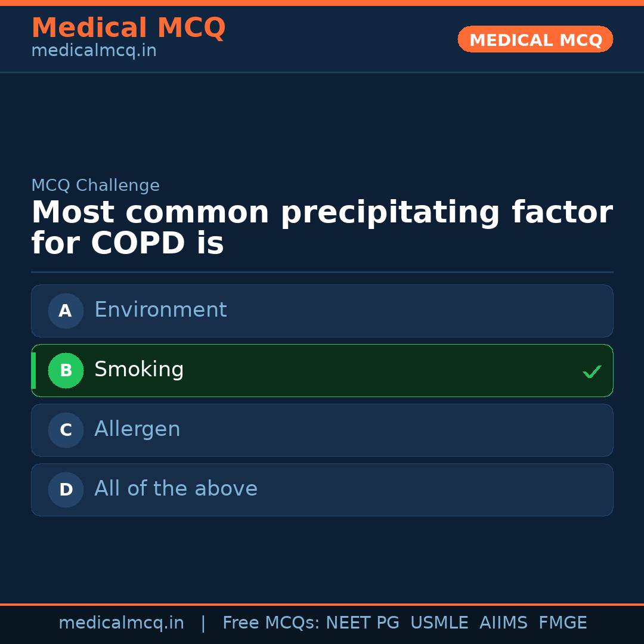The height and width of the screenshot is (644, 644).
Task: Click the FMGE text in the footer
Action: 562,622
